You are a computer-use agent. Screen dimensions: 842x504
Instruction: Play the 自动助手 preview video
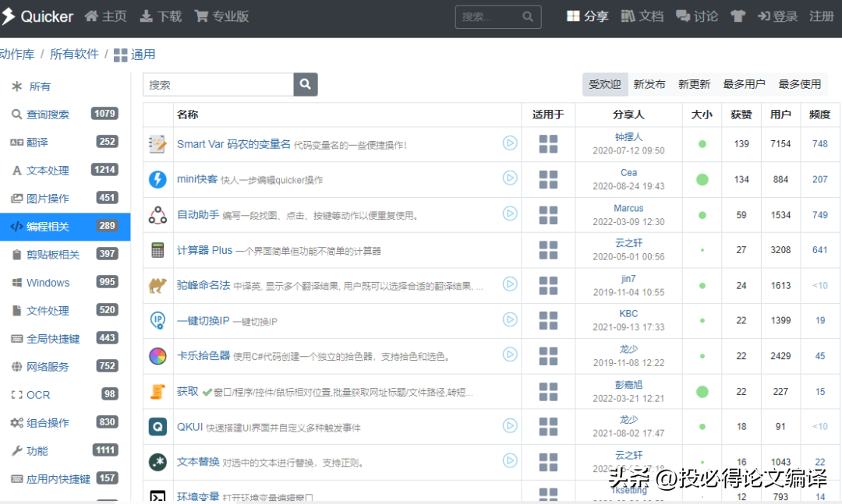(510, 213)
